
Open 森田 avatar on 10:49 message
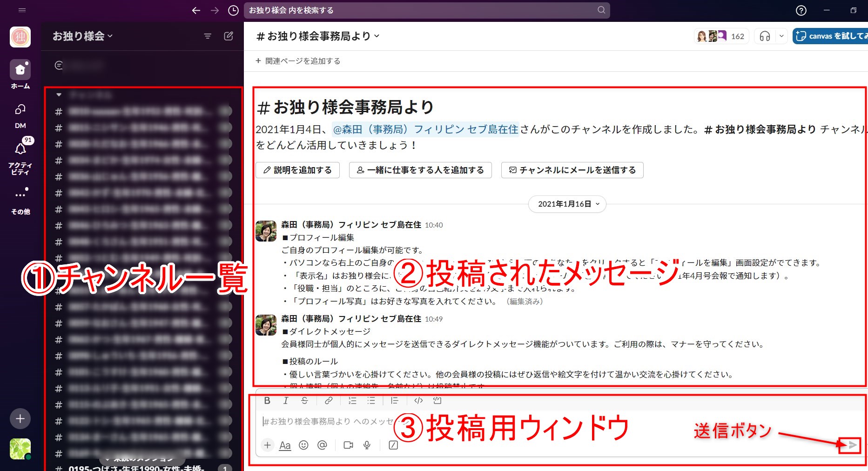coord(266,325)
